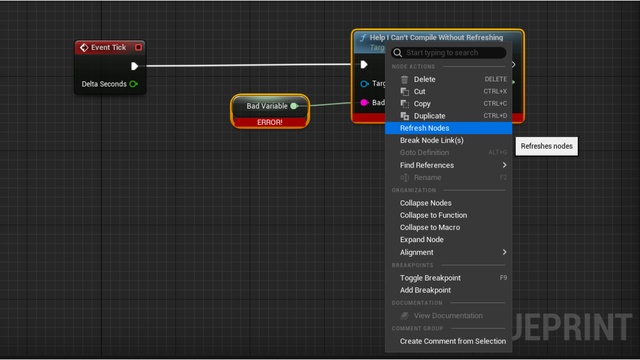Click the Copy icon in menu
640x360 pixels.
point(404,104)
